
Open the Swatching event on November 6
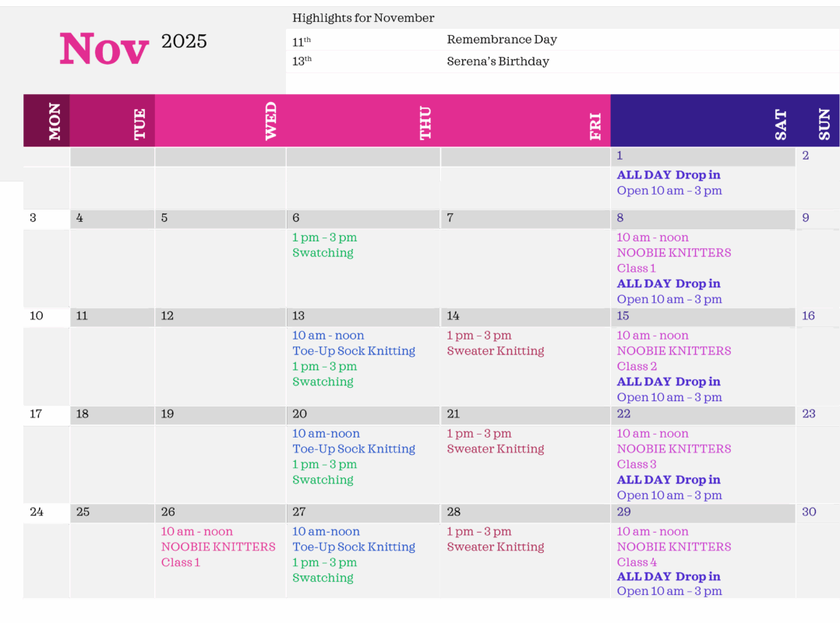[323, 253]
